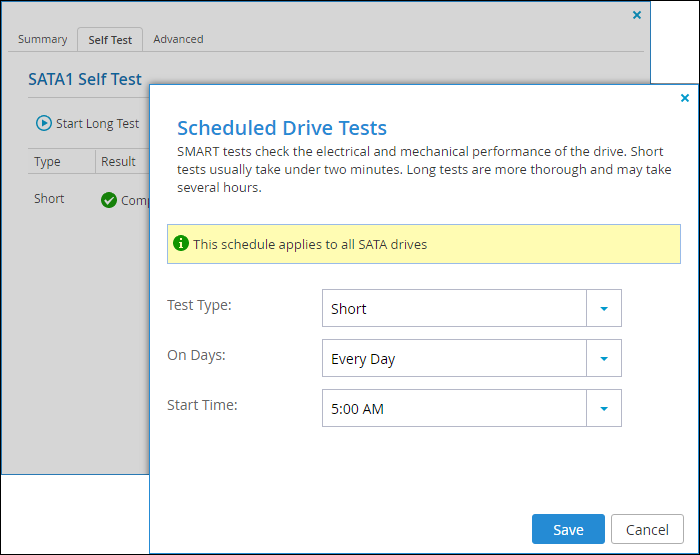Click the green info icon in yellow banner
This screenshot has width=700, height=555.
click(181, 243)
